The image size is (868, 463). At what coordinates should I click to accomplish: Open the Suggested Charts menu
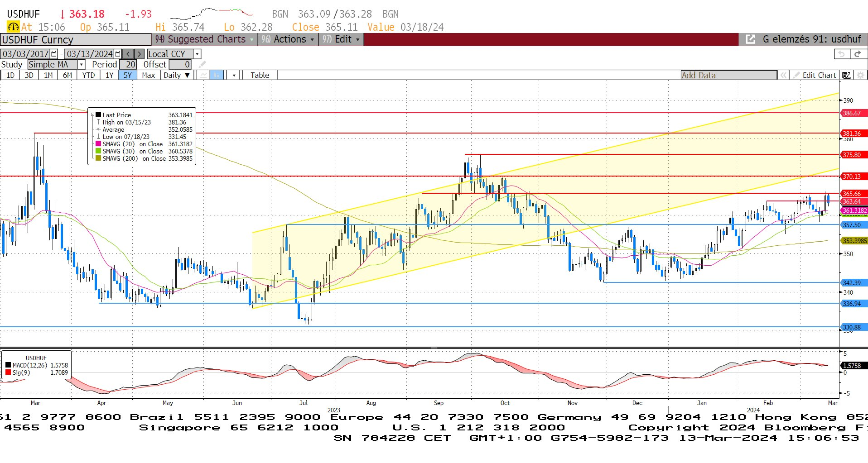point(205,39)
